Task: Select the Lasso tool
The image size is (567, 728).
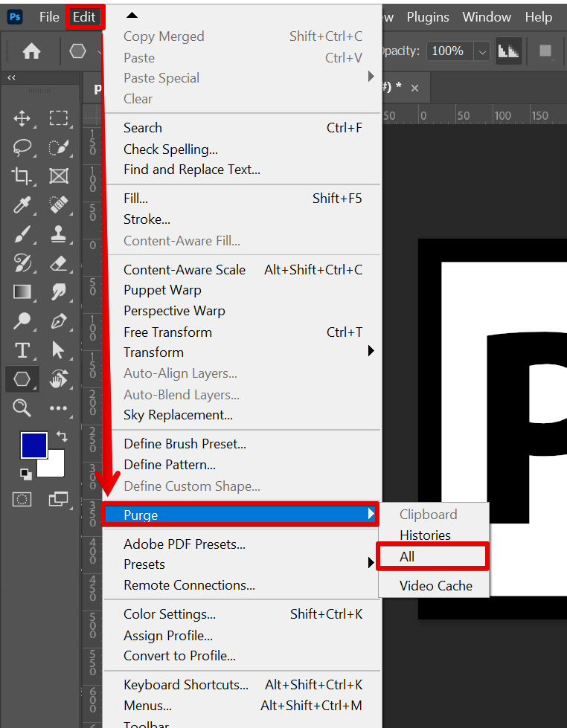Action: (22, 147)
